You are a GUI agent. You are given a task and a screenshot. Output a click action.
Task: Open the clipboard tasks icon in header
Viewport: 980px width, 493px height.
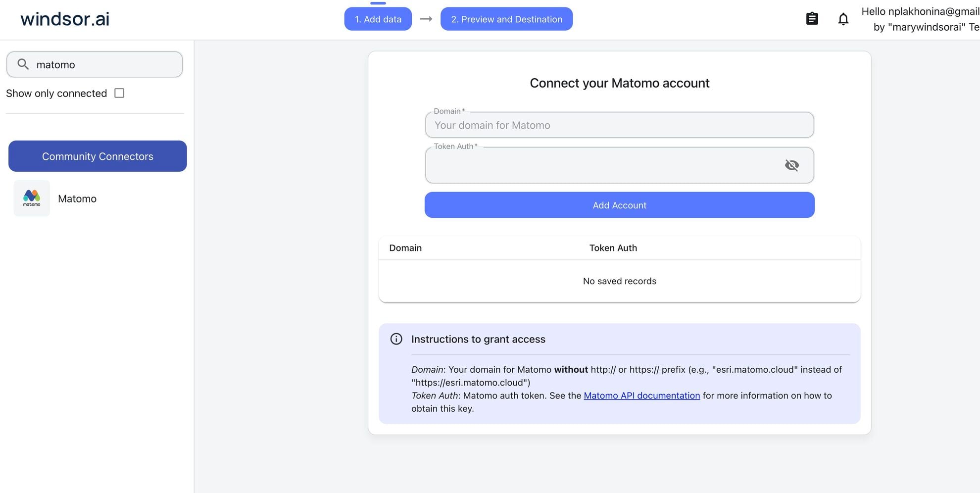(x=812, y=18)
